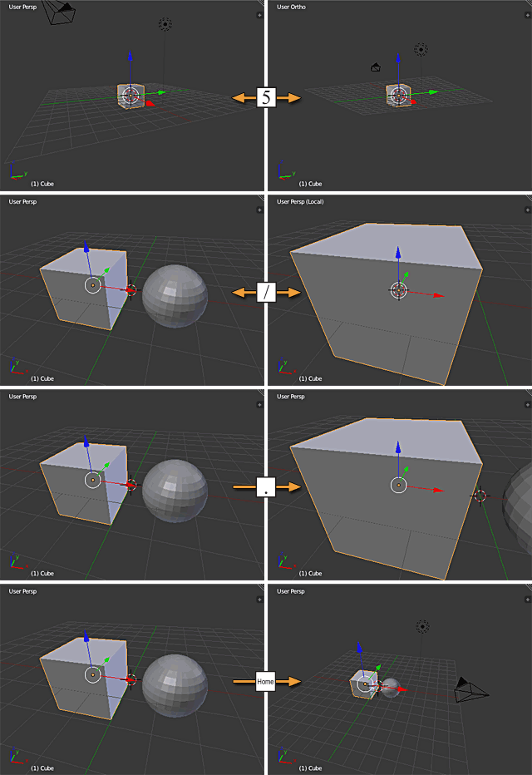Click the XYZ axis indicator in the User Ortho viewport

pos(283,174)
